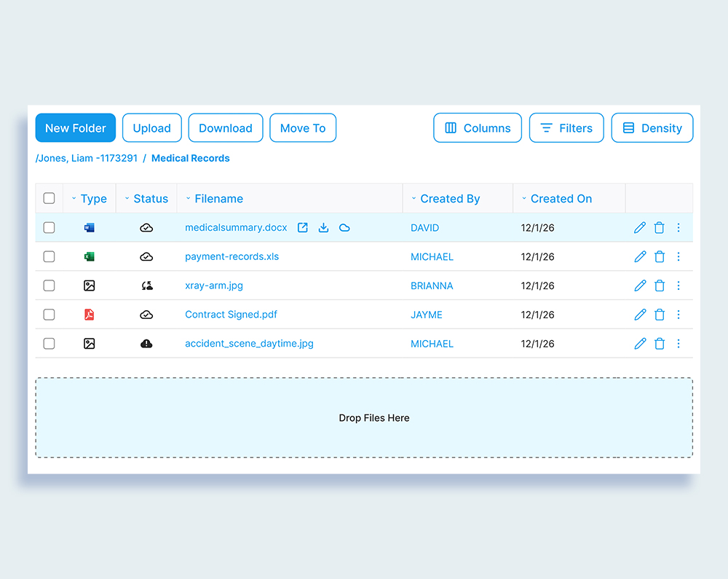The width and height of the screenshot is (728, 579).
Task: Edit payment-records.xls with pencil icon
Action: [x=640, y=256]
